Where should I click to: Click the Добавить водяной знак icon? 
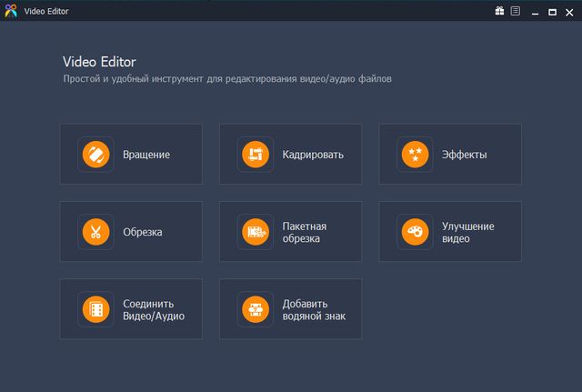pos(256,309)
